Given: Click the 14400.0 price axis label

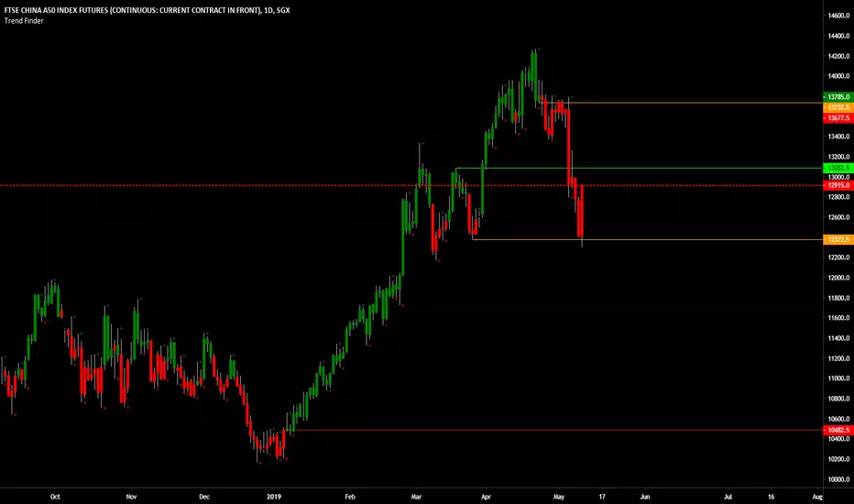Looking at the screenshot, I should tap(839, 36).
